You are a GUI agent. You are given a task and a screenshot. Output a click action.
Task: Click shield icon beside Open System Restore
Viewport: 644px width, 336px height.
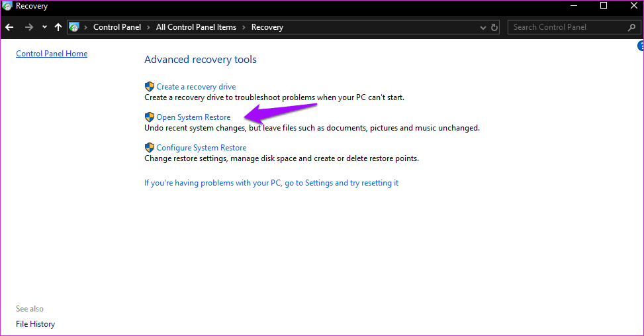pos(150,117)
